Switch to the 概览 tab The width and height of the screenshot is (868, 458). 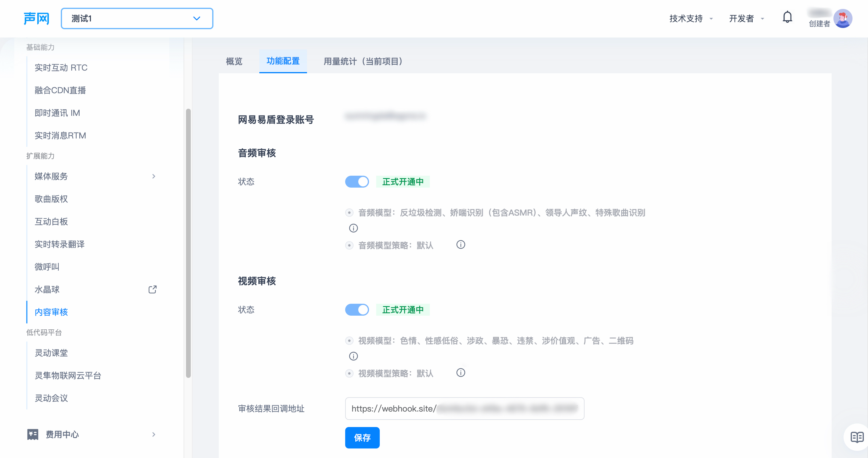pyautogui.click(x=234, y=61)
